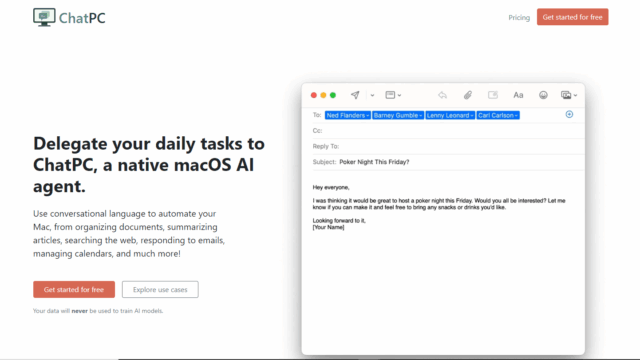This screenshot has width=640, height=360.
Task: Select the Lenny Leonard recipient chip
Action: (x=450, y=116)
